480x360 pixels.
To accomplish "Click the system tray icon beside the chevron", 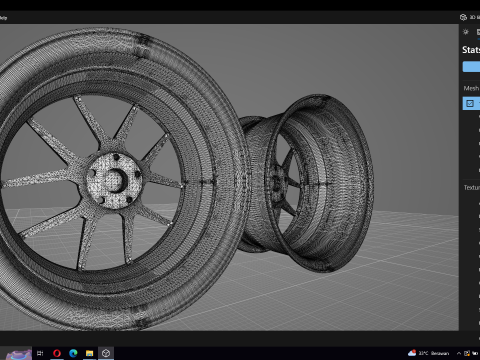I will [x=467, y=353].
